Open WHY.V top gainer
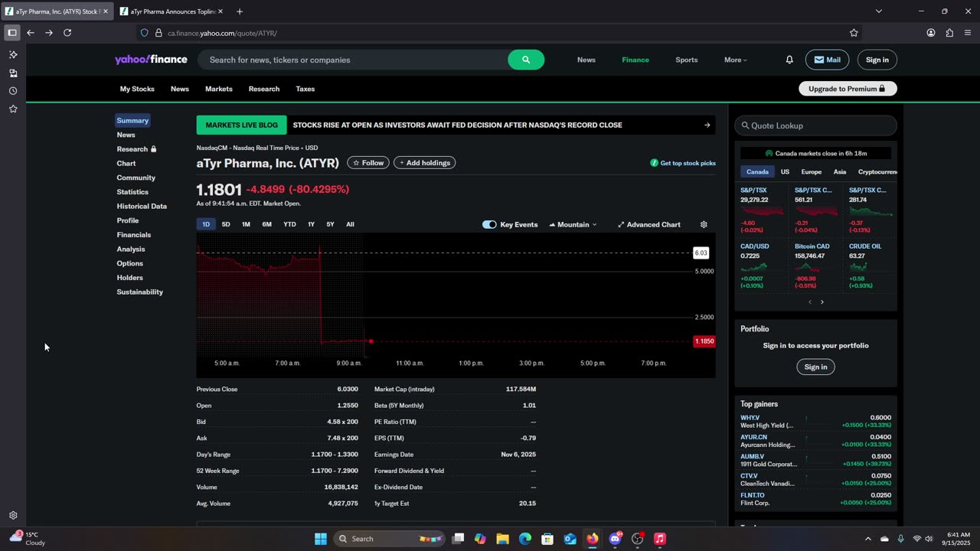 [815, 422]
